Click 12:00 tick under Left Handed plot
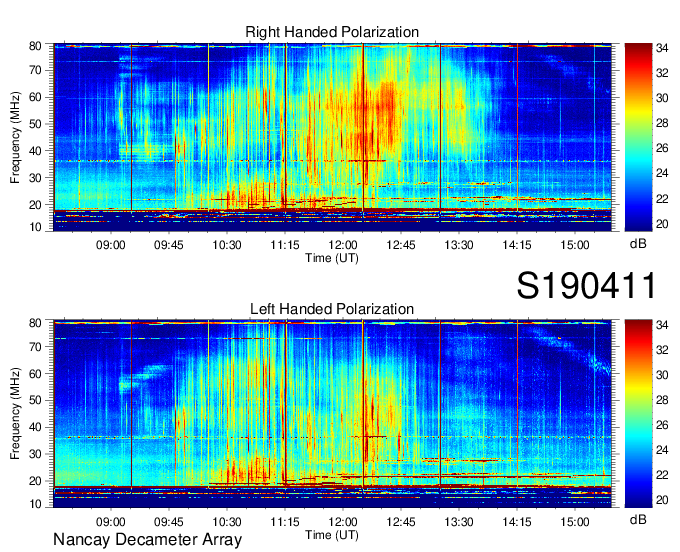Image resolution: width=680 pixels, height=552 pixels. (343, 522)
